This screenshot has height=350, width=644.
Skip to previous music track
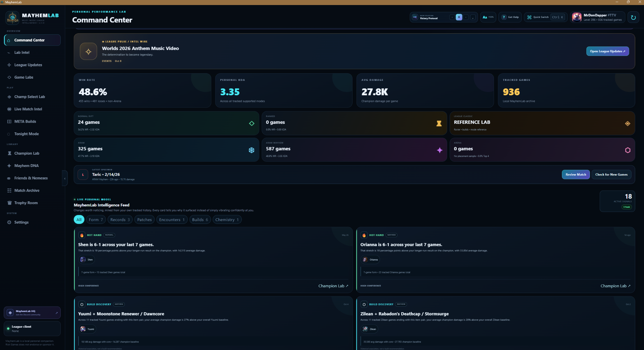pyautogui.click(x=452, y=17)
